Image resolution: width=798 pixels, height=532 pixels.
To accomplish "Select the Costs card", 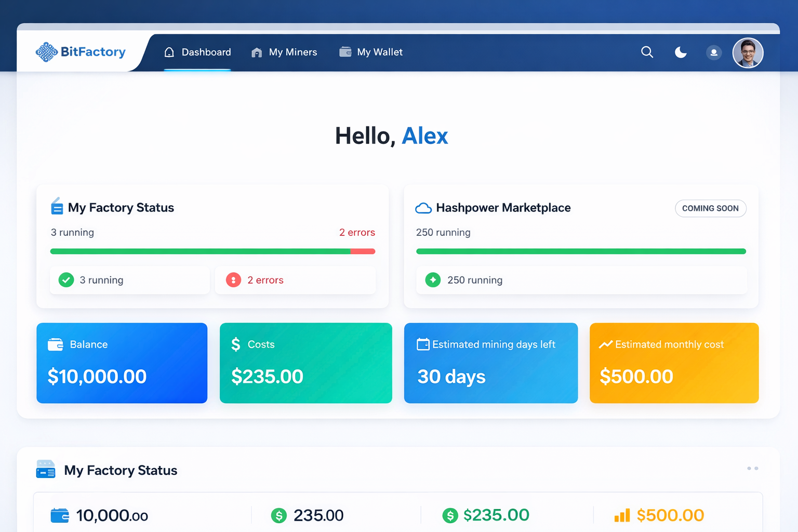I will pos(305,363).
